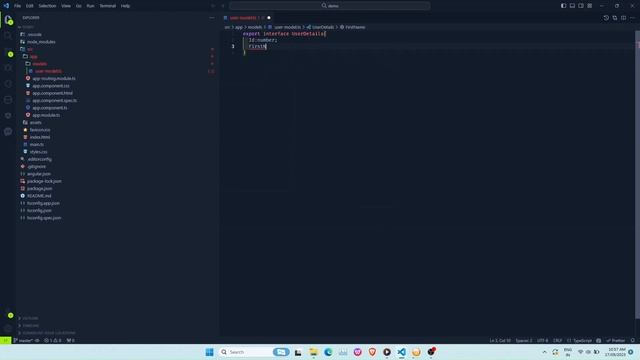Open the Customize Layout grid icon
Screen dimensions: 640x360
(x=590, y=6)
